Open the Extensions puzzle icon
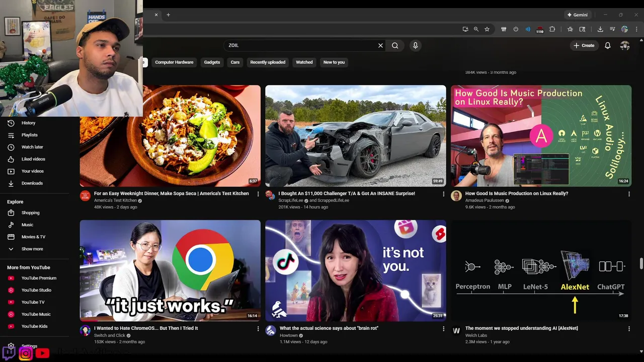This screenshot has height=362, width=644. tap(552, 29)
